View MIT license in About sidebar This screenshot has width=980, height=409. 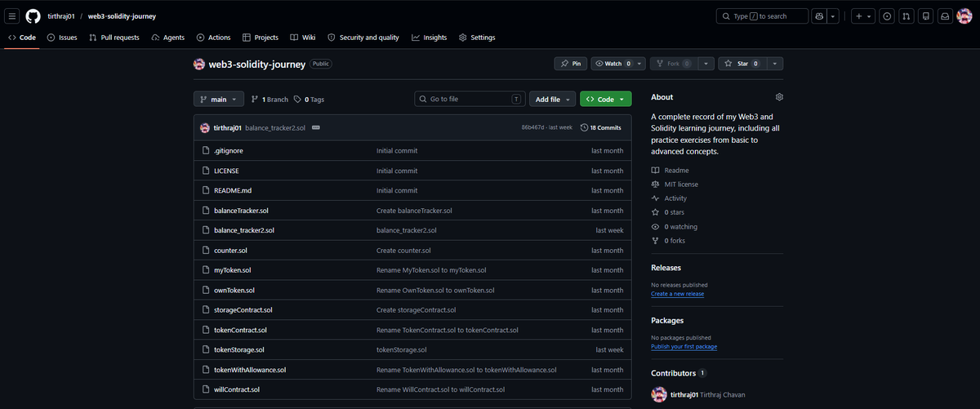click(x=675, y=184)
